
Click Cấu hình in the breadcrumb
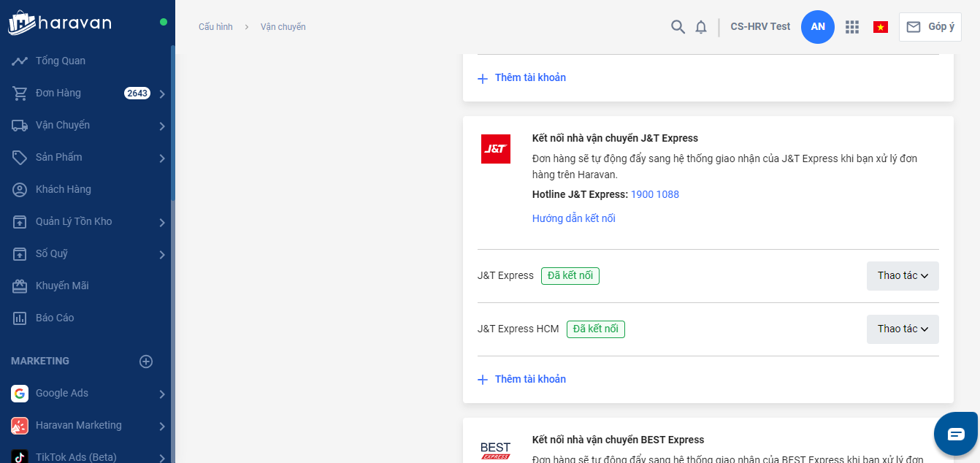[x=215, y=27]
